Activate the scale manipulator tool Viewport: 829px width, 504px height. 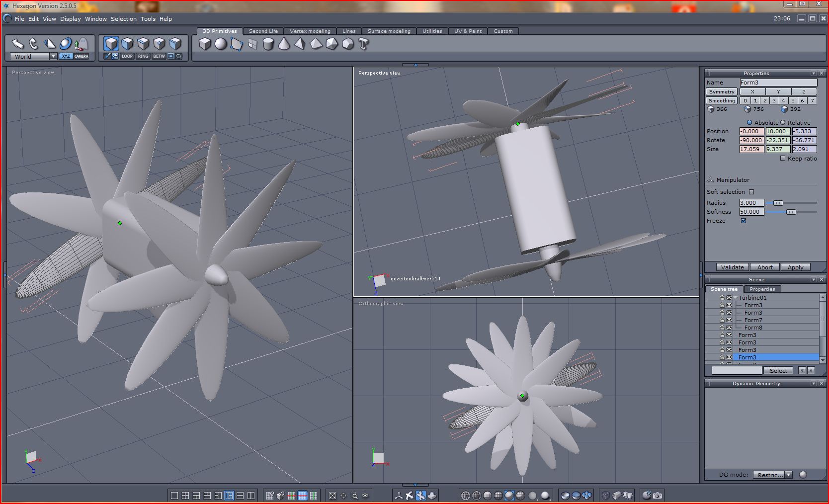[x=50, y=44]
